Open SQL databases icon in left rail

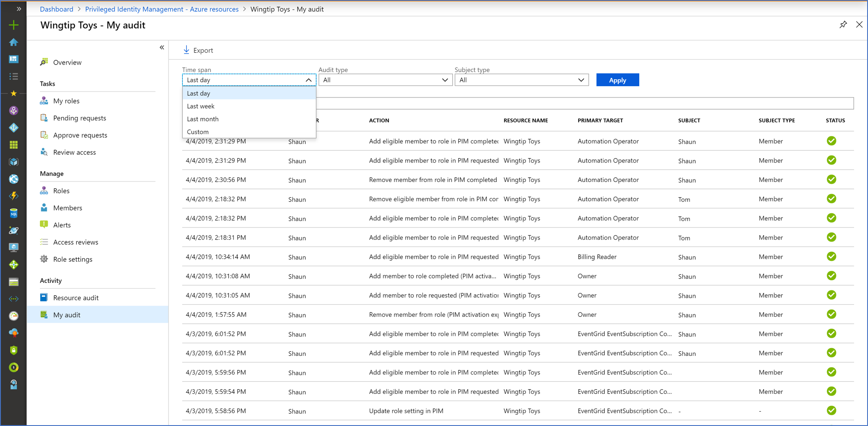coord(14,213)
